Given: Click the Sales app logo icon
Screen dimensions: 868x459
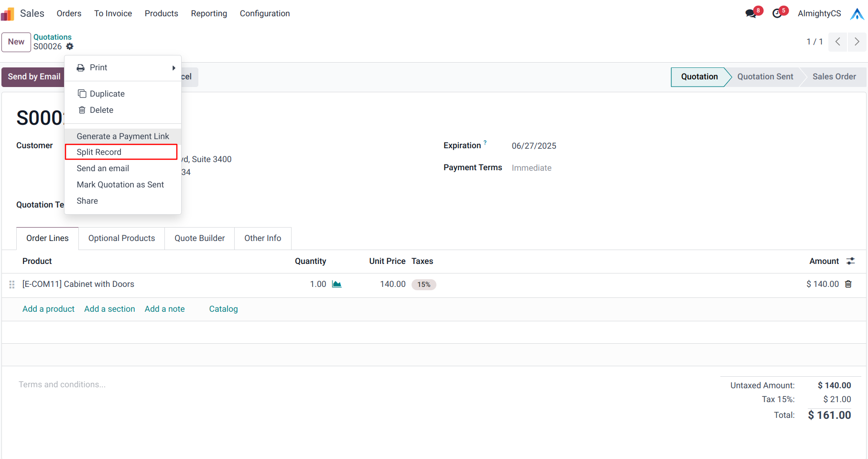Looking at the screenshot, I should point(8,13).
